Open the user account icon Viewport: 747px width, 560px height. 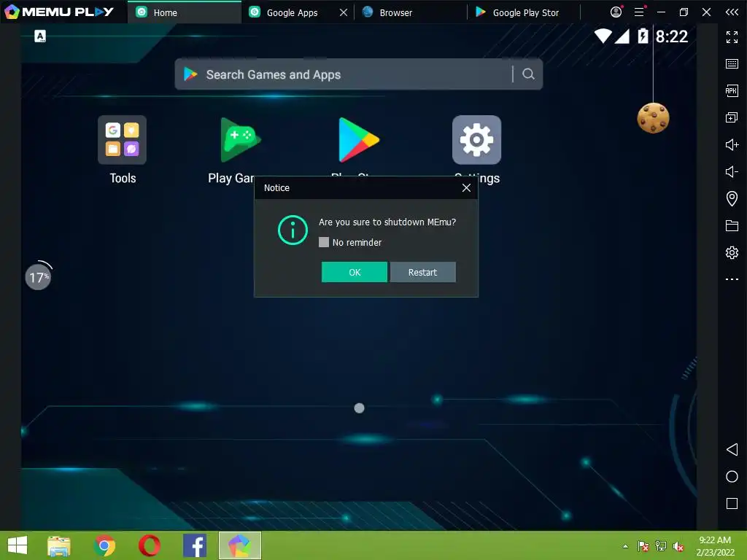tap(616, 12)
